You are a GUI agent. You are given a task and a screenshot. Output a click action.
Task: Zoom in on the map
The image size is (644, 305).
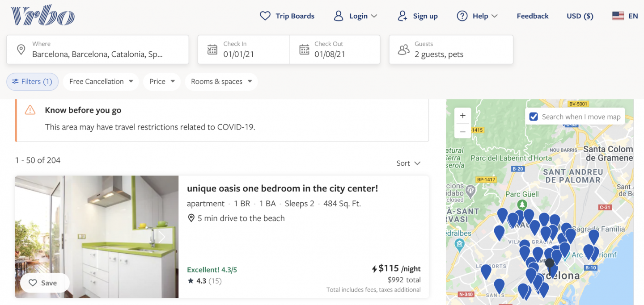point(462,116)
